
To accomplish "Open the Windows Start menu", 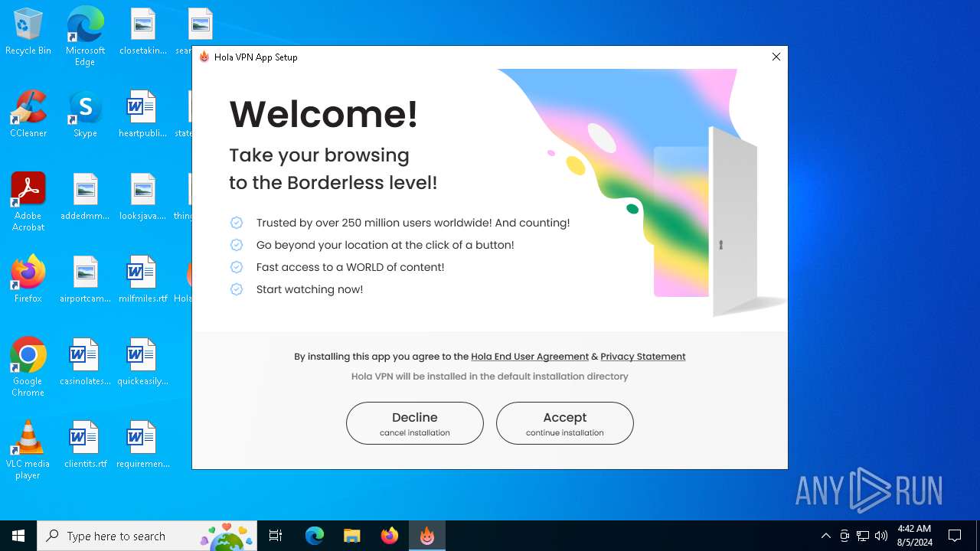I will coord(18,536).
